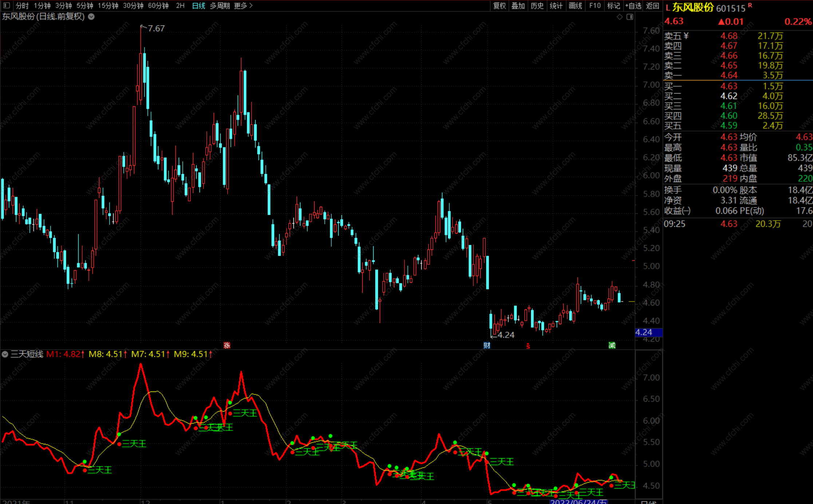The height and width of the screenshot is (504, 813).
Task: Click the 财 financial report marker
Action: coord(487,345)
